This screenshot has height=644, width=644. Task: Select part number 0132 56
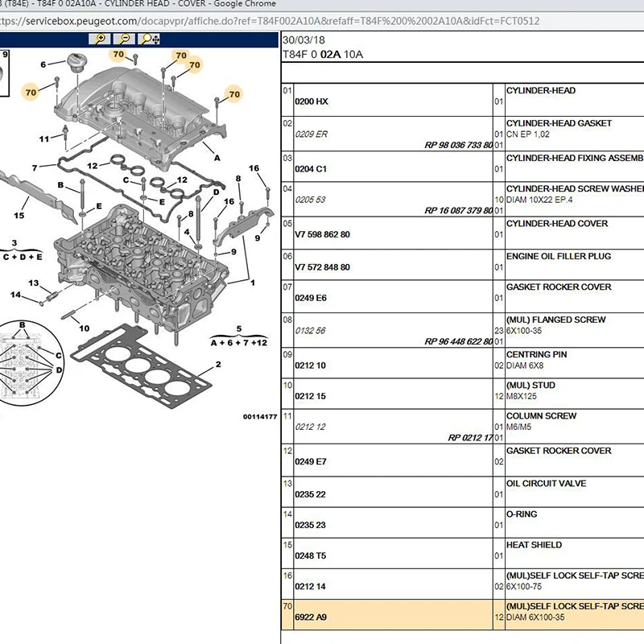point(310,331)
